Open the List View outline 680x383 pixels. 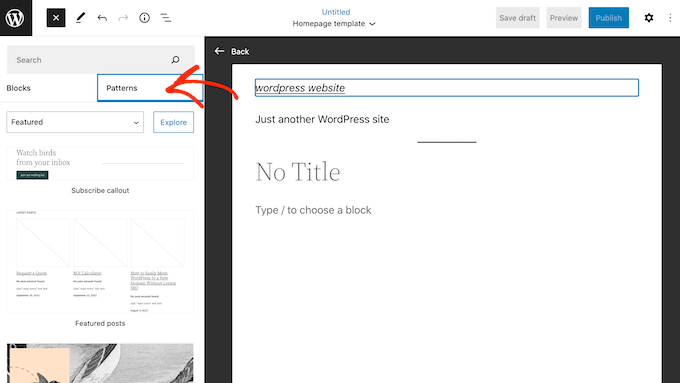coord(166,18)
